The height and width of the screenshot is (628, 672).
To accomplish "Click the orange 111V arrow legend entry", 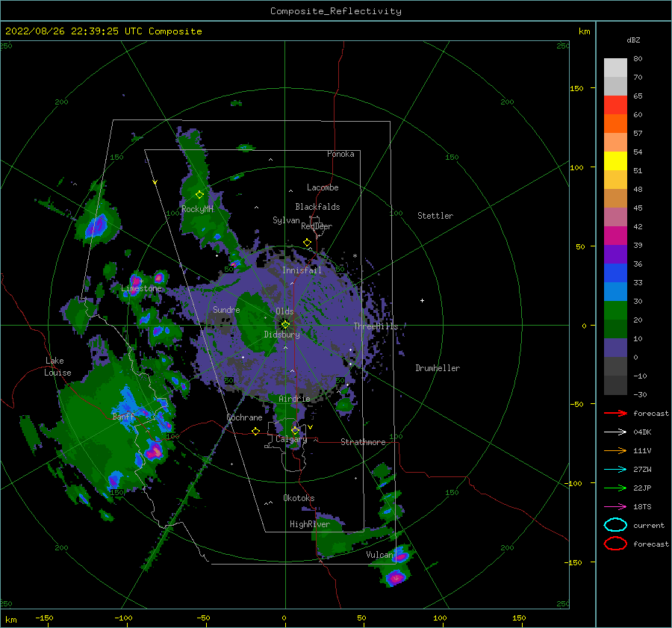I will 615,450.
